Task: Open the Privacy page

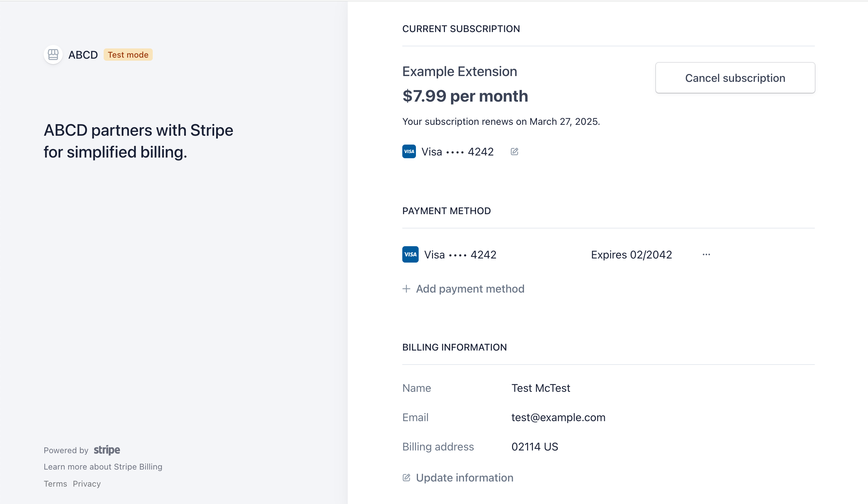Action: click(x=87, y=484)
